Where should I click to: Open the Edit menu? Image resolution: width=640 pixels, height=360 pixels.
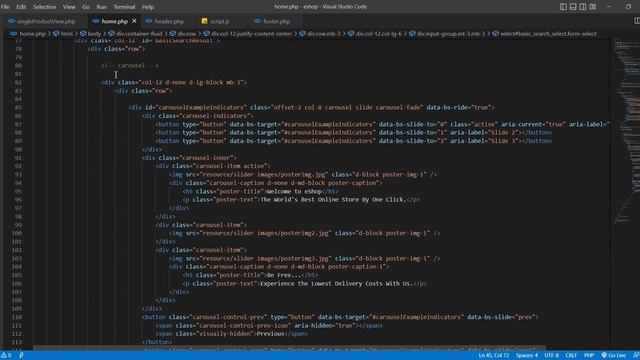[21, 7]
